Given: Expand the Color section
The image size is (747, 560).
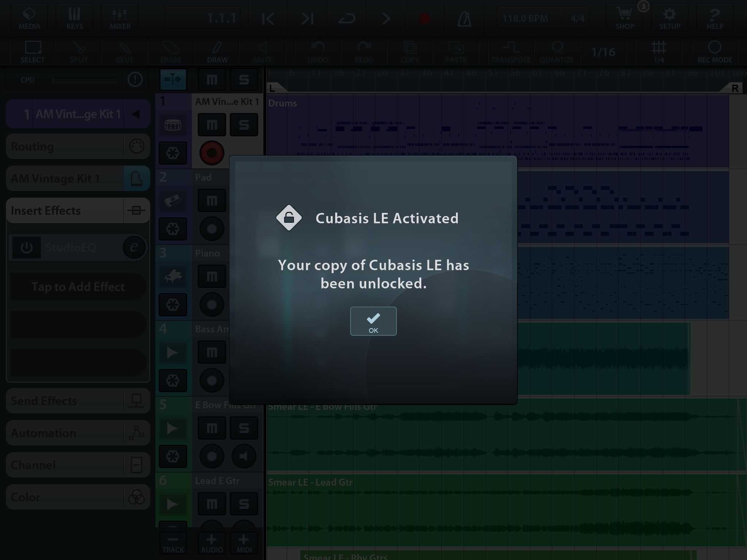Looking at the screenshot, I should (x=78, y=497).
